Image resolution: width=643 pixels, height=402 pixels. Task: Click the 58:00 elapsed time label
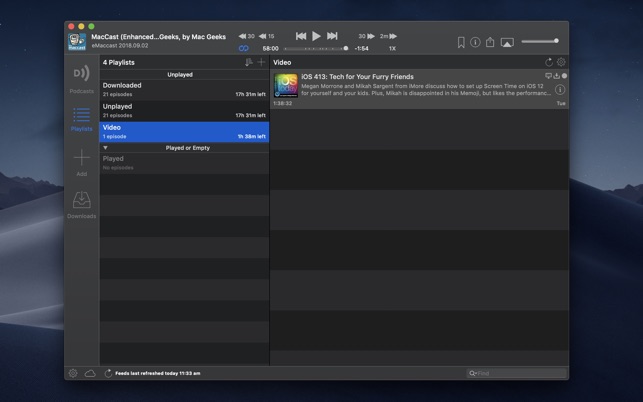[270, 48]
